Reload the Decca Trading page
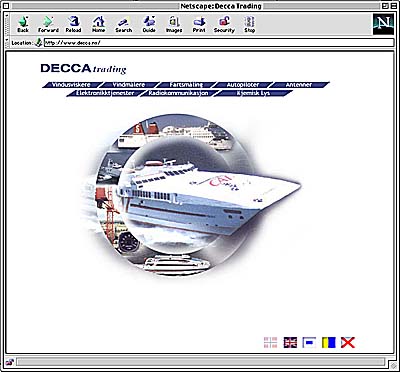Viewport: 400px width, 372px height. pos(73,25)
